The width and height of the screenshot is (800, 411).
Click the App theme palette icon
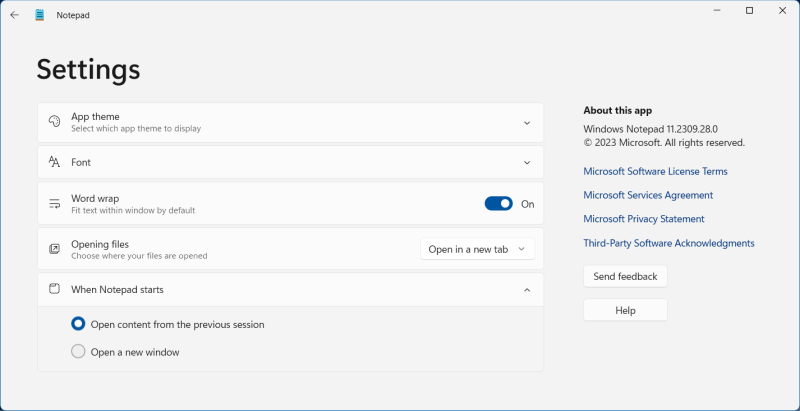(54, 122)
